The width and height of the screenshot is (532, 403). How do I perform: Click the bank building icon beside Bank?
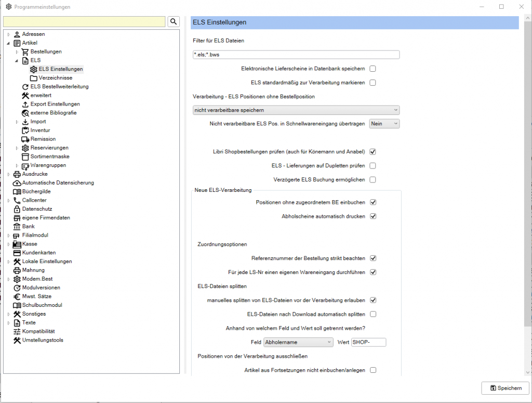[17, 227]
